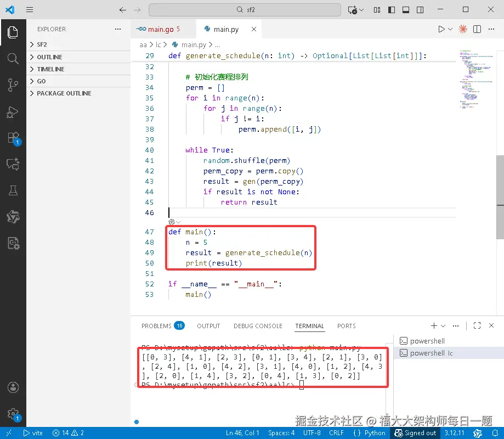
Task: Click the Signed out Copilot status
Action: point(415,433)
